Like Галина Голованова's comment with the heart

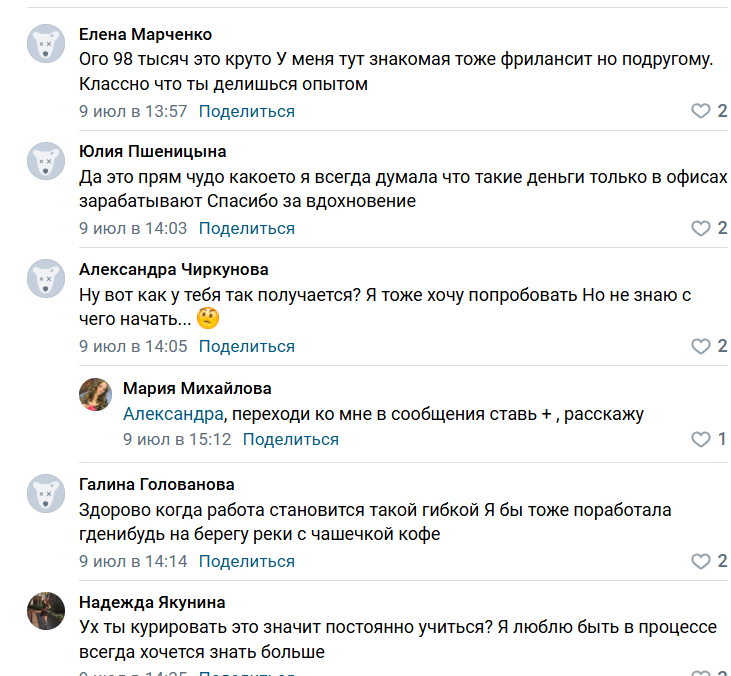701,562
